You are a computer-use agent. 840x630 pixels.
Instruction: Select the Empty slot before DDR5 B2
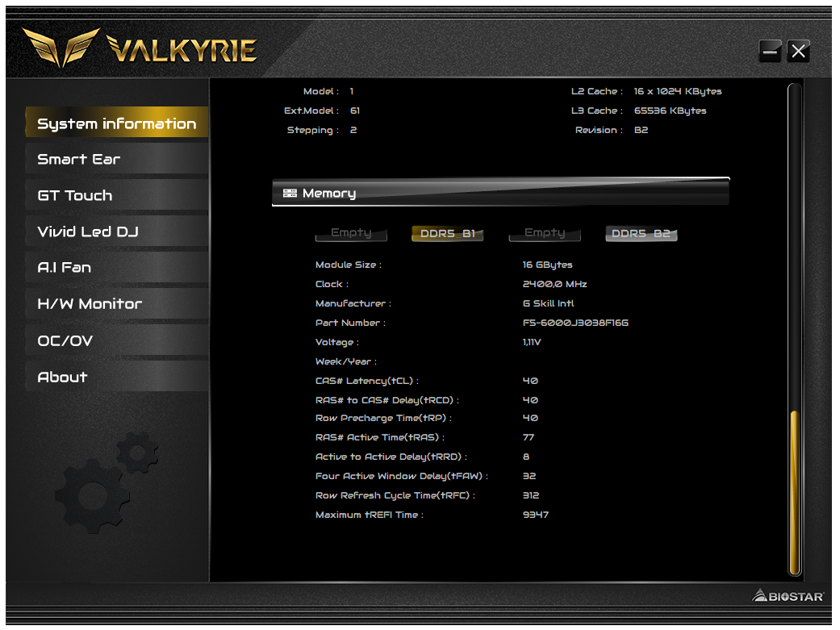coord(545,233)
